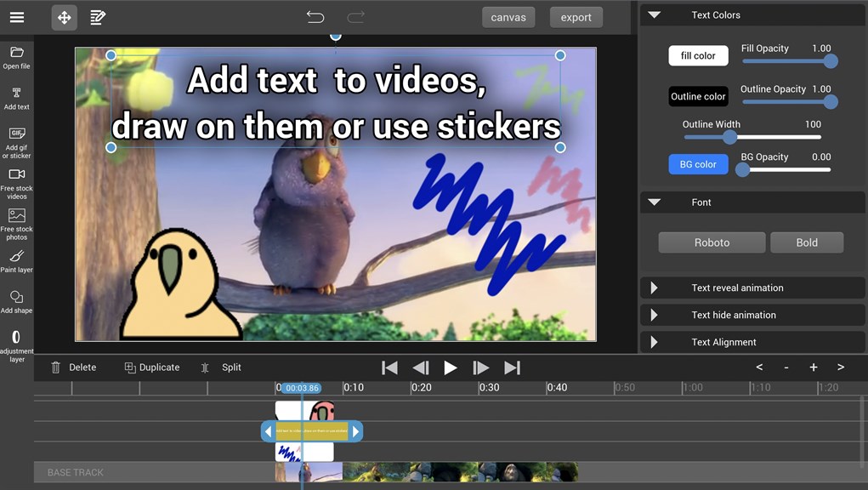This screenshot has height=490, width=868.
Task: Split the selected clip
Action: pyautogui.click(x=221, y=367)
